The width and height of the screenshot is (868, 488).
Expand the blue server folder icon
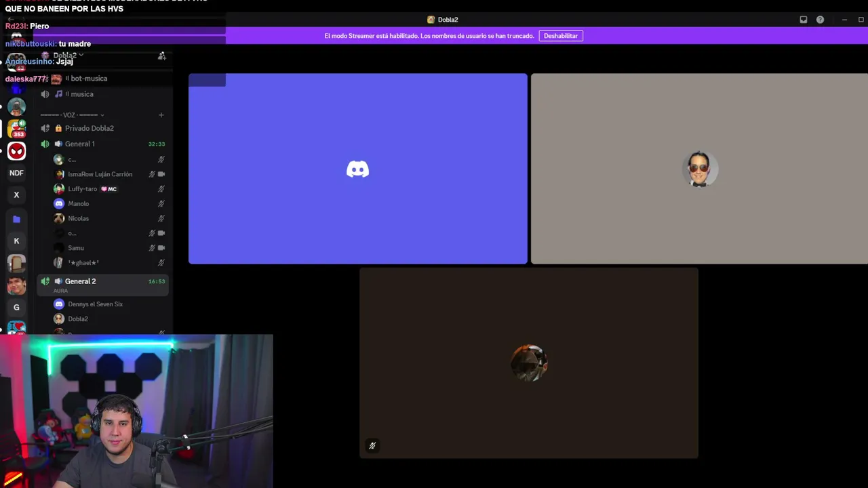tap(17, 219)
